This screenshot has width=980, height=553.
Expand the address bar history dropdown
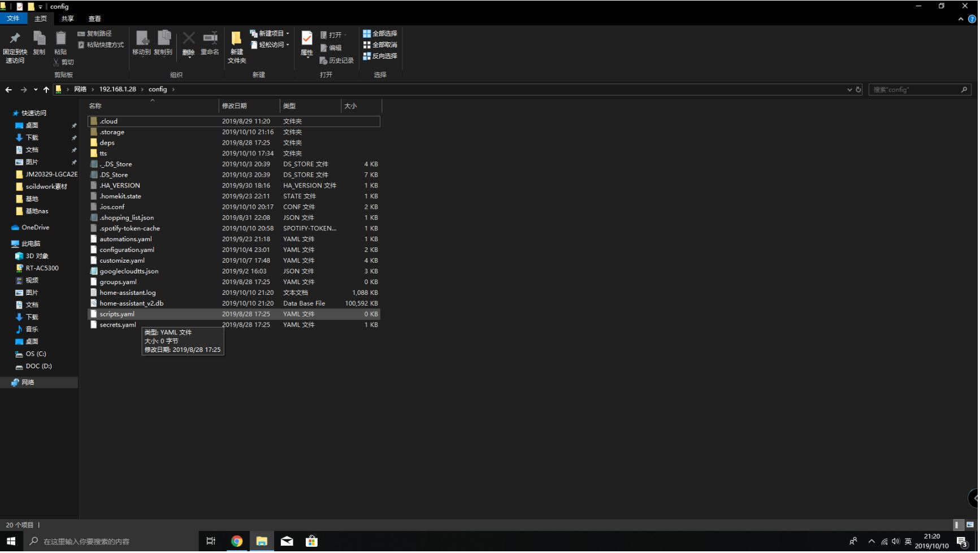pos(849,90)
